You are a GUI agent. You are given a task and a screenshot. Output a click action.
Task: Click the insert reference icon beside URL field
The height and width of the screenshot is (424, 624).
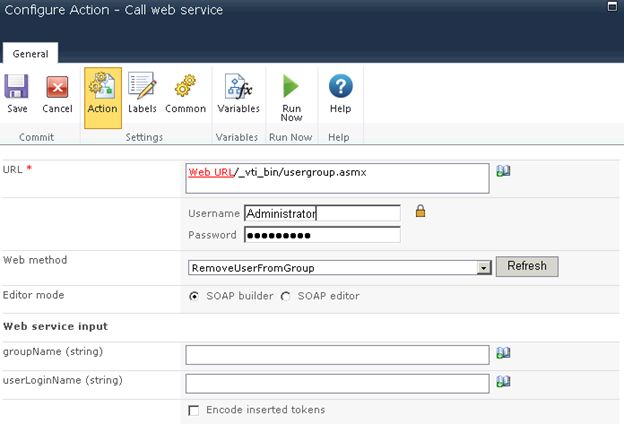pyautogui.click(x=503, y=171)
